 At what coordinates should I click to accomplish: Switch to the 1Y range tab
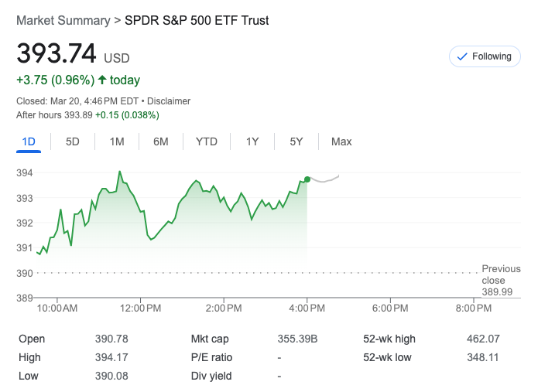click(252, 141)
